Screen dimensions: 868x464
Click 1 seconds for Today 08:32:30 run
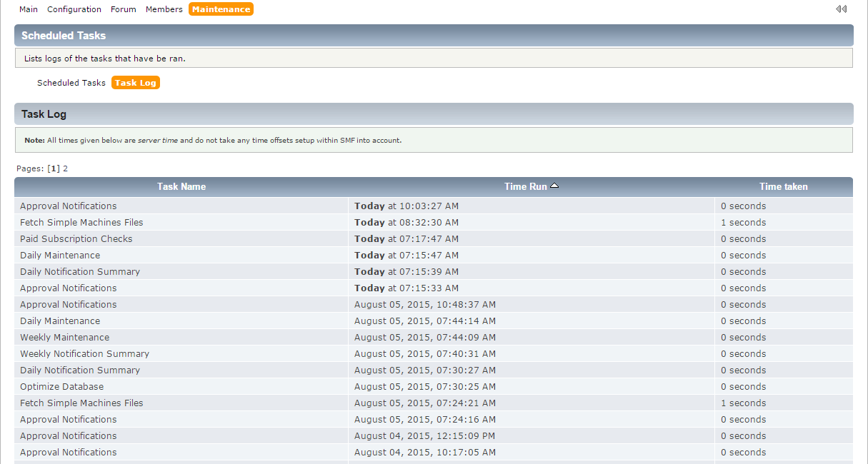tap(743, 222)
